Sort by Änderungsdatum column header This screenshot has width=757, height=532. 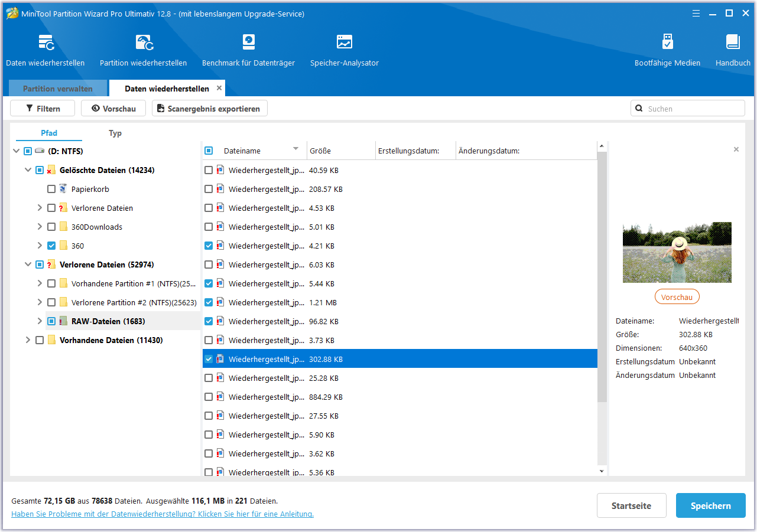click(526, 151)
